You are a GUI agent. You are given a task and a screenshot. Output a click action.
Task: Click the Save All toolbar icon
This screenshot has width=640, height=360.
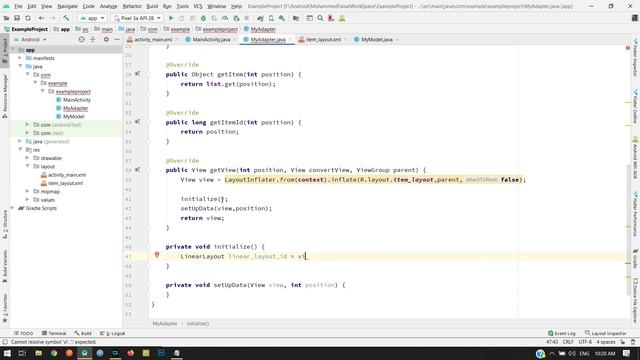pos(17,18)
